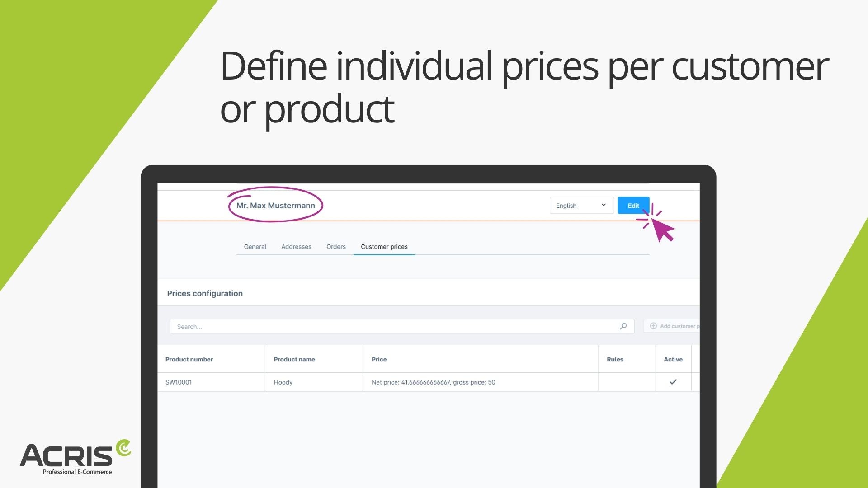Open the Customer prices tab
Viewport: 868px width, 488px height.
384,247
